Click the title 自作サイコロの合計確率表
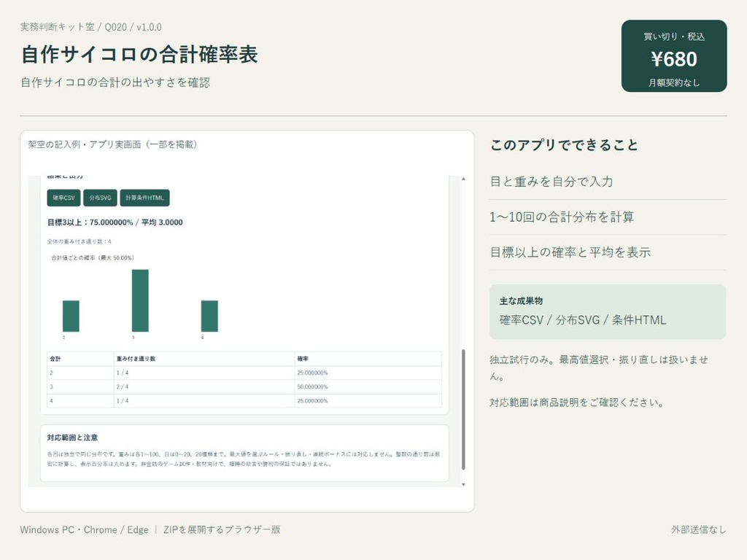The width and height of the screenshot is (747, 560). (x=139, y=54)
